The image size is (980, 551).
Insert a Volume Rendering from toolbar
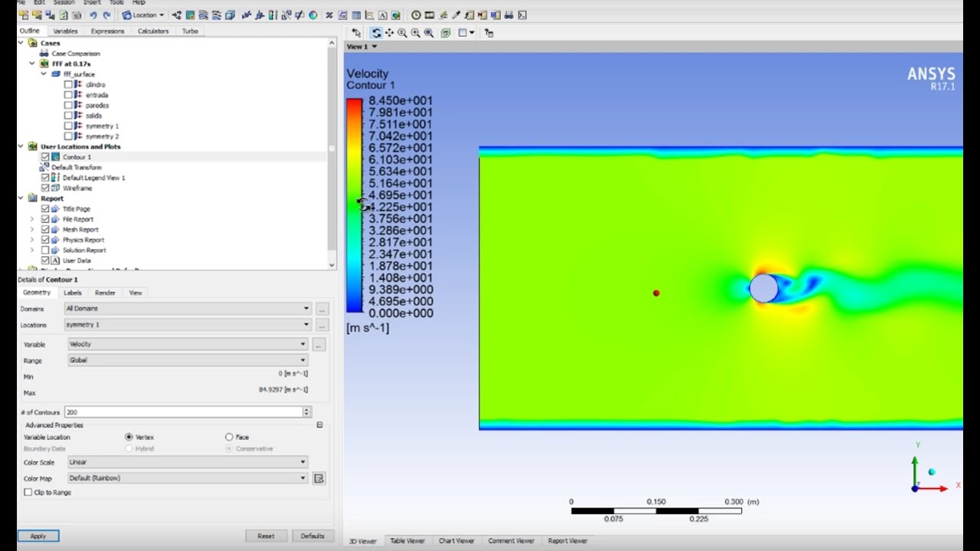pyautogui.click(x=230, y=15)
